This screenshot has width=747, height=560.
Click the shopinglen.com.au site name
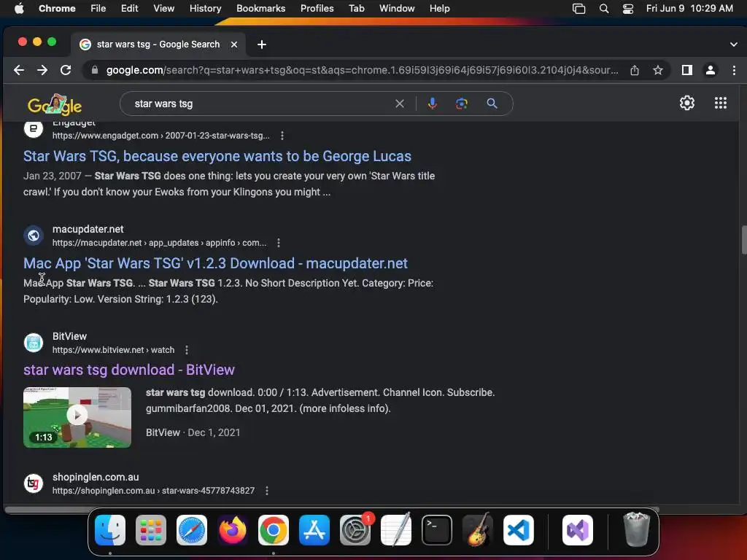tap(96, 477)
